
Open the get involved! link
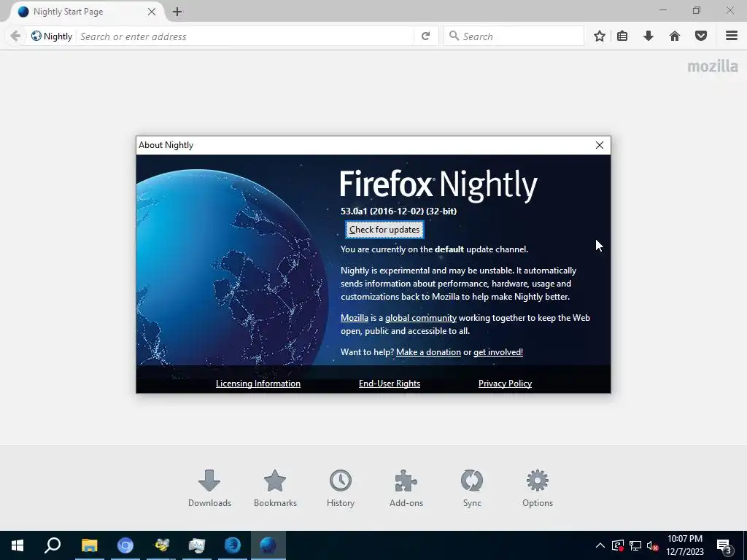pyautogui.click(x=498, y=352)
